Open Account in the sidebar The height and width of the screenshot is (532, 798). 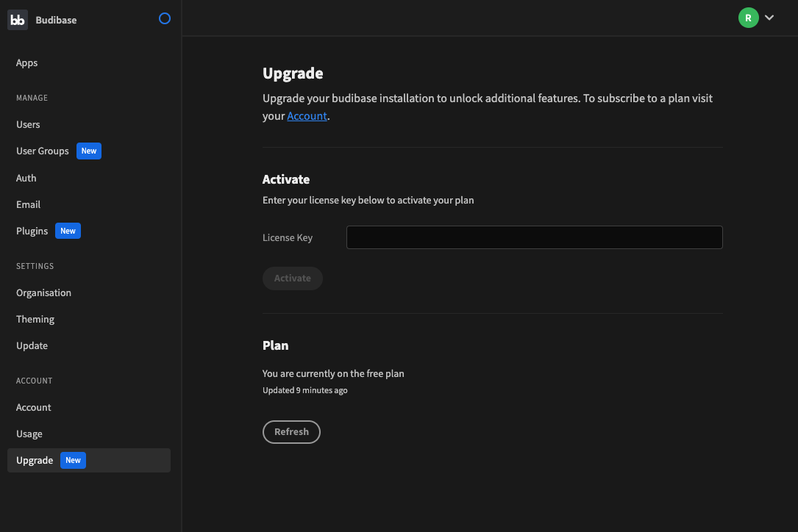click(34, 407)
